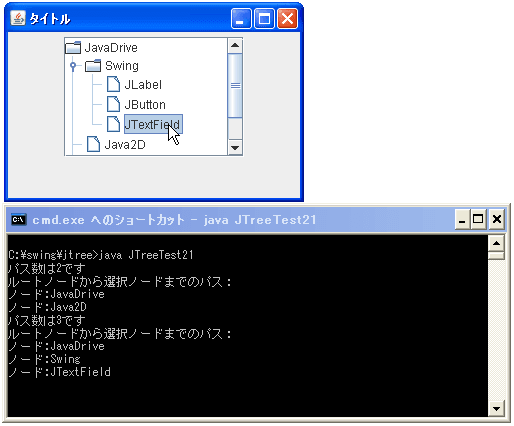This screenshot has width=514, height=426.
Task: Close the タイトル Java window
Action: pyautogui.click(x=287, y=19)
